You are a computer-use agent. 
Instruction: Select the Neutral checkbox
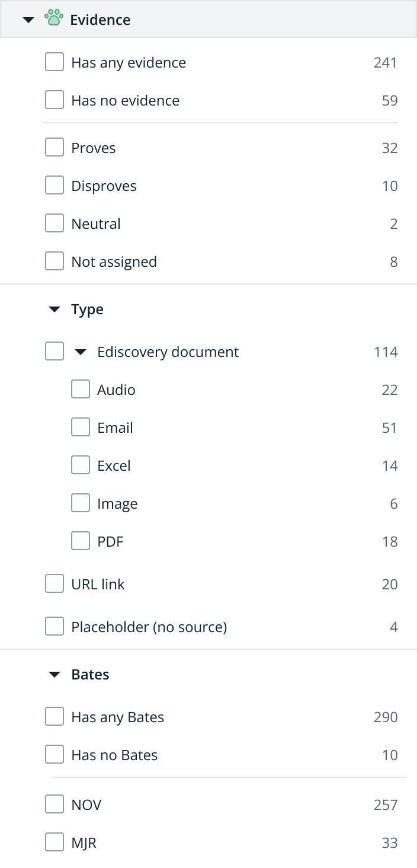click(x=54, y=224)
